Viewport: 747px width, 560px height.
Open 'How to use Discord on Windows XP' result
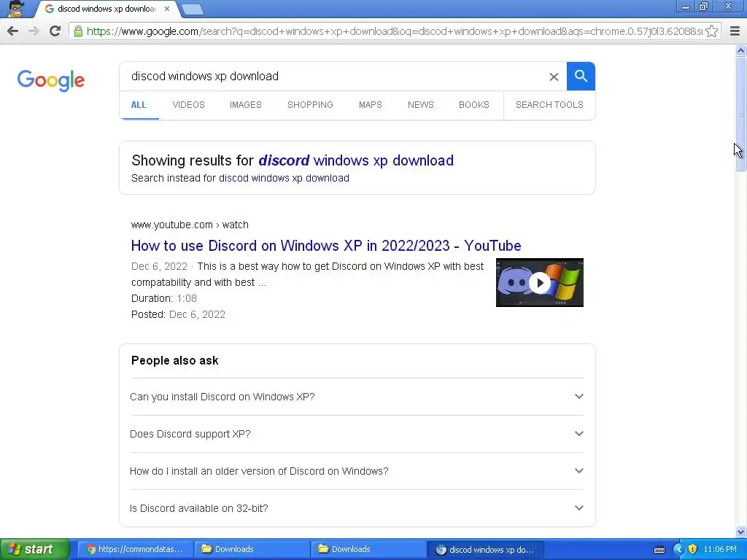pos(326,246)
